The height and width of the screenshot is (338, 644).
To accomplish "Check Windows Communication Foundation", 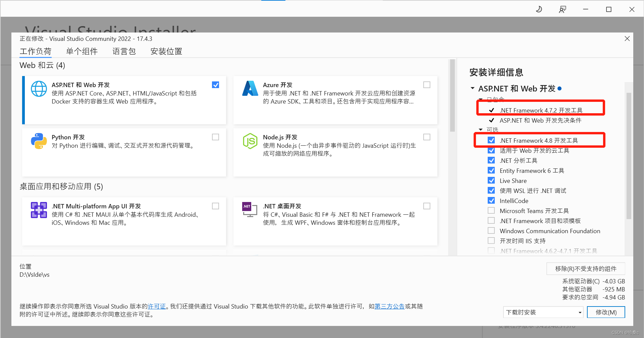I will click(x=491, y=230).
